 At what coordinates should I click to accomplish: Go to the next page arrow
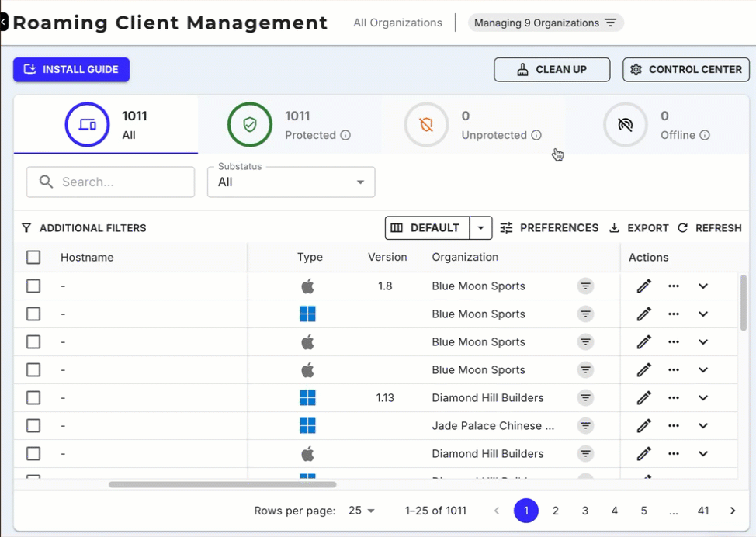(x=733, y=511)
